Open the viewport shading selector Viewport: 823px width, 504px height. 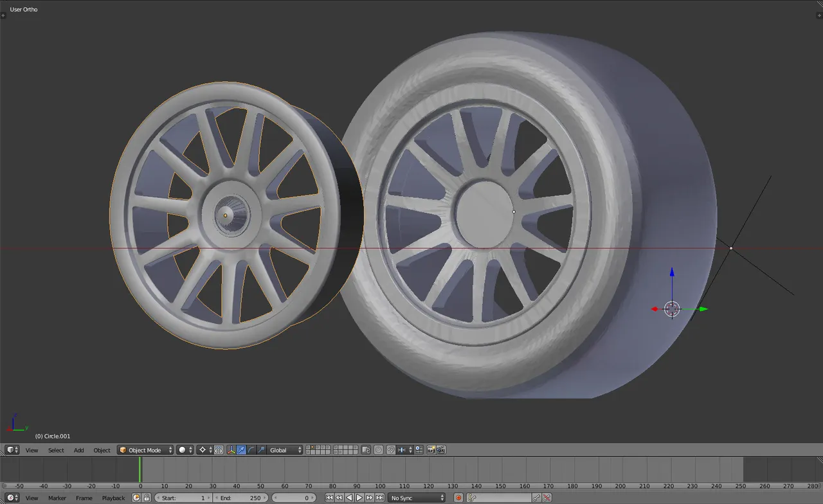pos(185,450)
